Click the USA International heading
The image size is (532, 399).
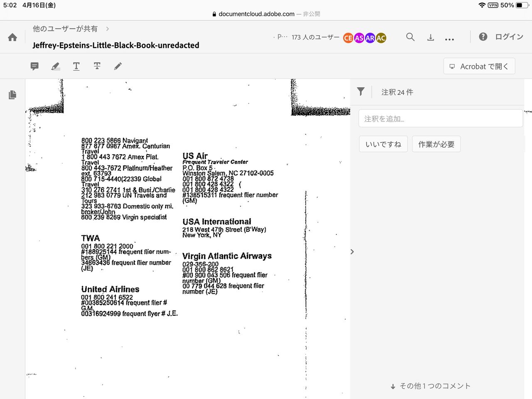[217, 222]
